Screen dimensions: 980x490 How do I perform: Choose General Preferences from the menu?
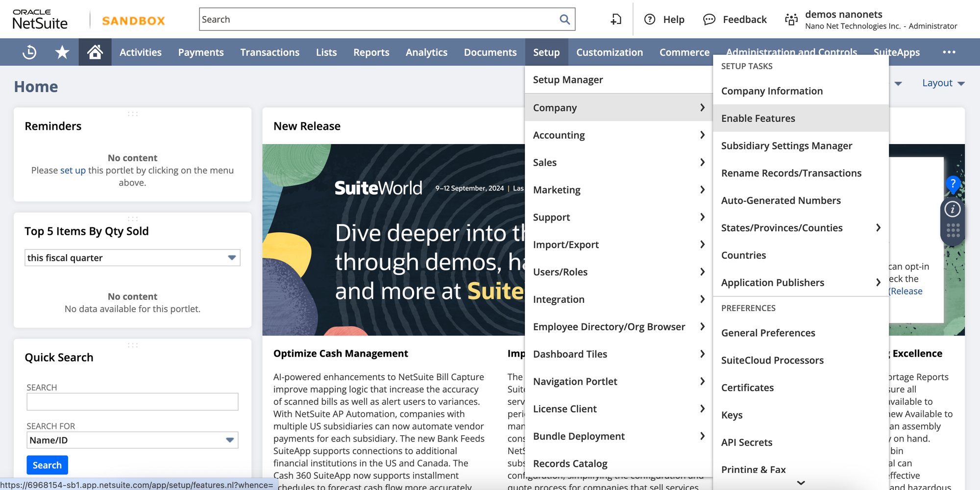768,333
